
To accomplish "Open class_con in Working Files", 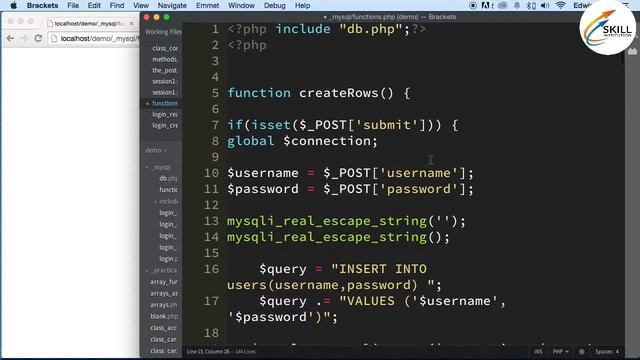I will tap(165, 48).
